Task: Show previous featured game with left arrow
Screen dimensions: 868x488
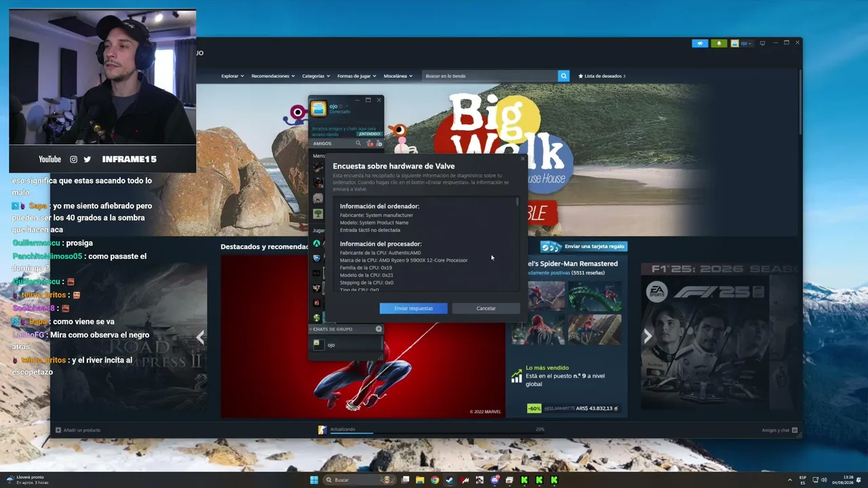Action: 200,337
